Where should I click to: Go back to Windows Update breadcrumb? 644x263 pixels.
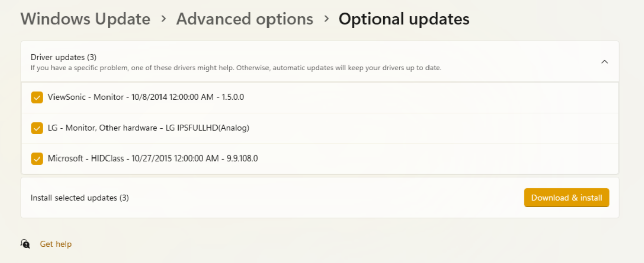(85, 19)
